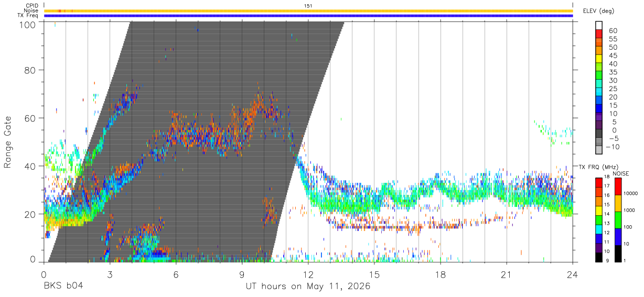Screen dimensions: 644x297
Task: Click the yellow segment of the TX FRQ color bar
Action: 598,210
